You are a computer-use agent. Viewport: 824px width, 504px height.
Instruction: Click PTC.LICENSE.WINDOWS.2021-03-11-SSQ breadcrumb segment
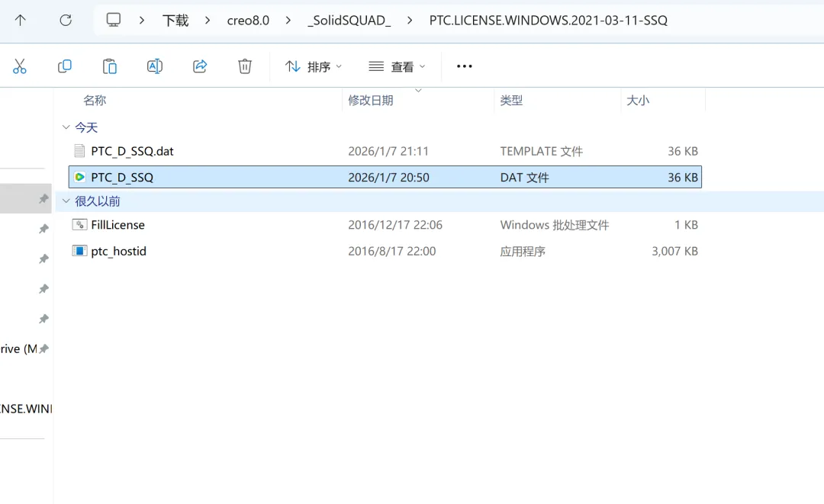click(x=548, y=21)
